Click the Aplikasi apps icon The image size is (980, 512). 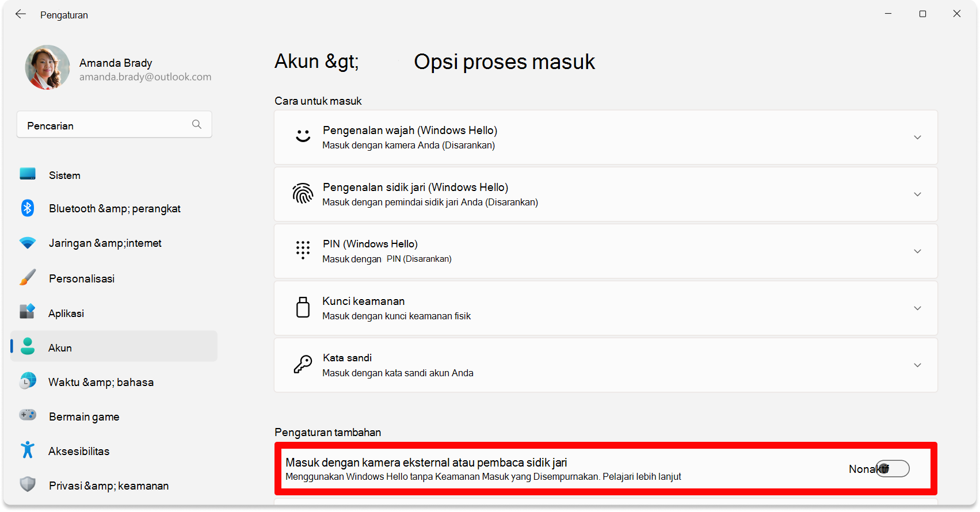pyautogui.click(x=28, y=312)
